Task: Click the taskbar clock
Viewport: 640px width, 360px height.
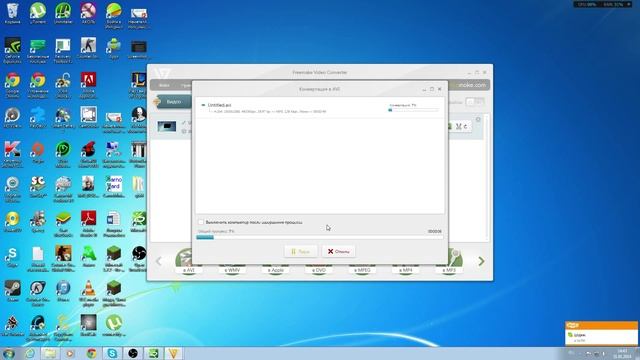Action: pyautogui.click(x=622, y=353)
